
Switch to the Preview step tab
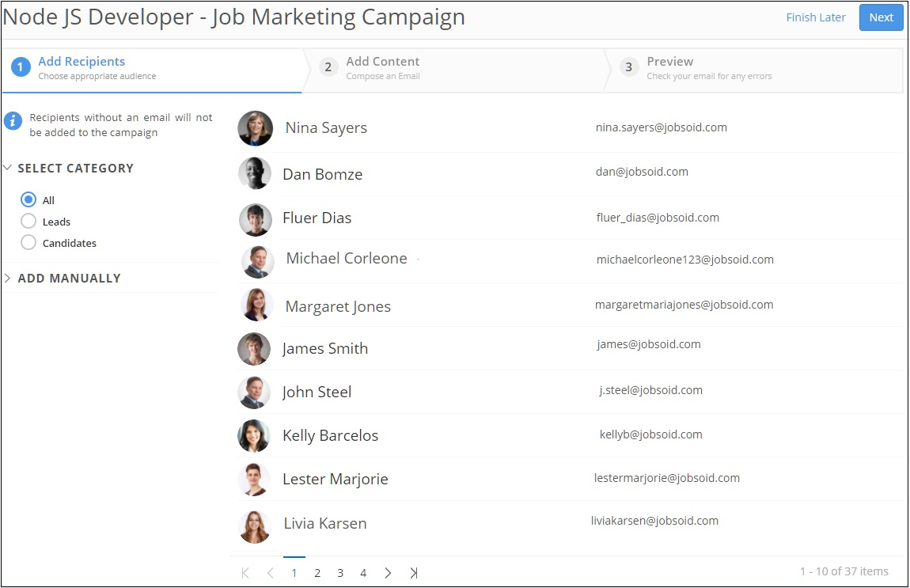[x=669, y=68]
